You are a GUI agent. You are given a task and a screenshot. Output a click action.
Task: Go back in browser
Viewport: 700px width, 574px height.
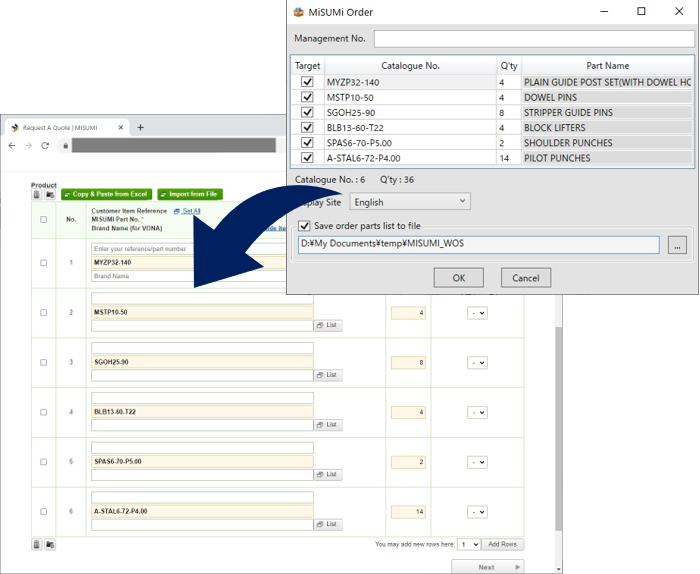12,146
